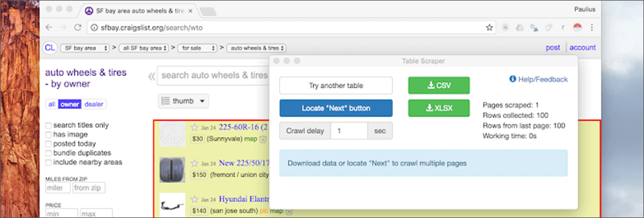The height and width of the screenshot is (218, 644).
Task: Click the min price field
Action: coord(61,214)
